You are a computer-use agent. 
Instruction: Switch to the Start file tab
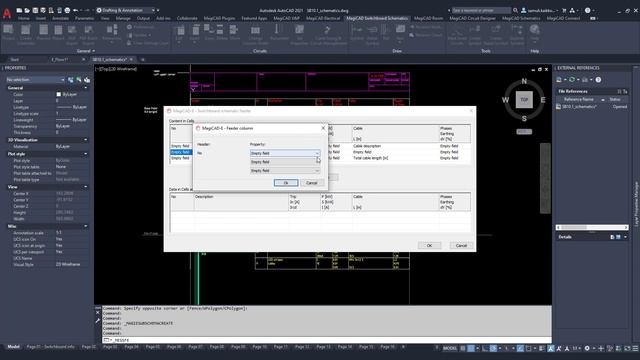(x=15, y=60)
